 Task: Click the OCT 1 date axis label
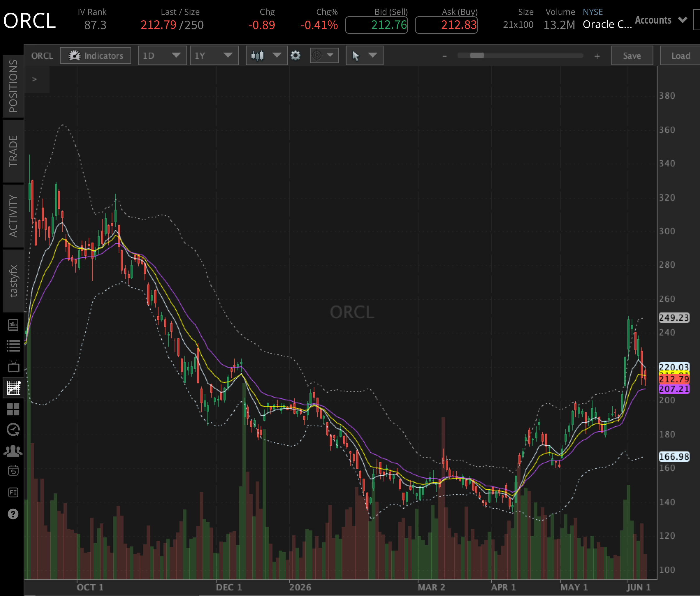click(90, 587)
